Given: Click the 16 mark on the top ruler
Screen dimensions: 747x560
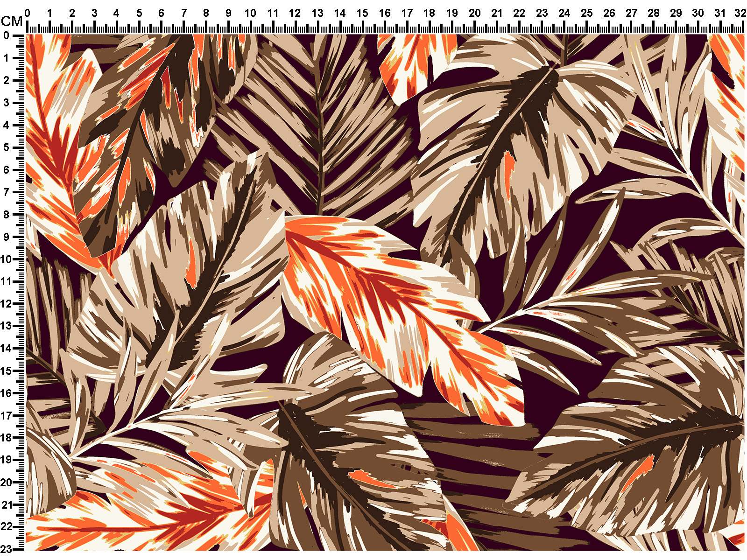Looking at the screenshot, I should click(x=385, y=13).
